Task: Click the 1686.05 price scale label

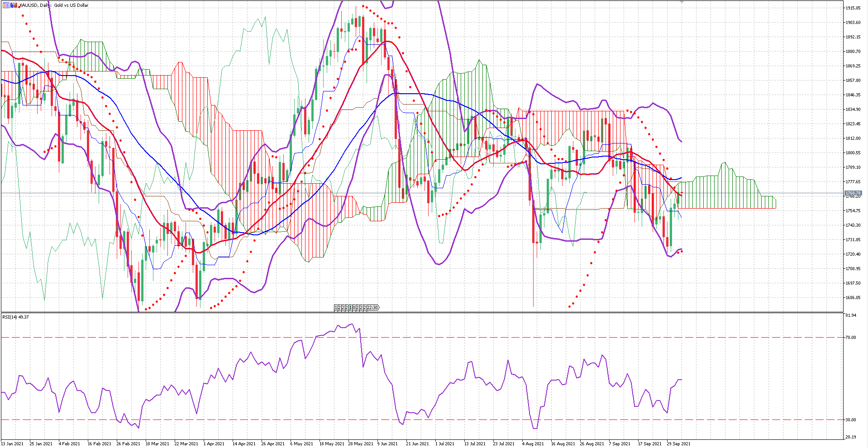Action: click(x=853, y=298)
